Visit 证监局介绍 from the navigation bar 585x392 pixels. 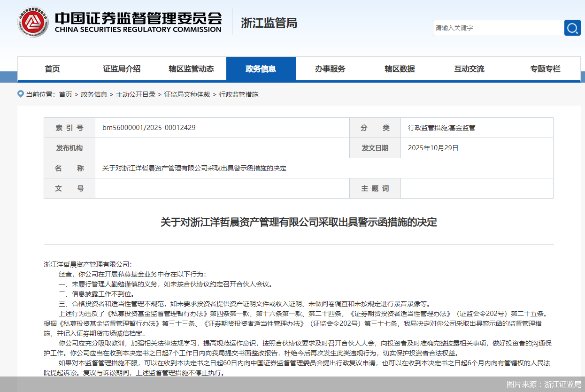pyautogui.click(x=122, y=69)
